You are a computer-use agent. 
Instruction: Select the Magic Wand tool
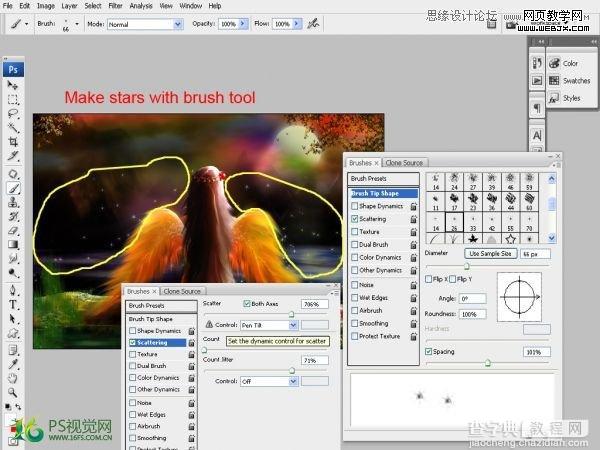point(13,128)
